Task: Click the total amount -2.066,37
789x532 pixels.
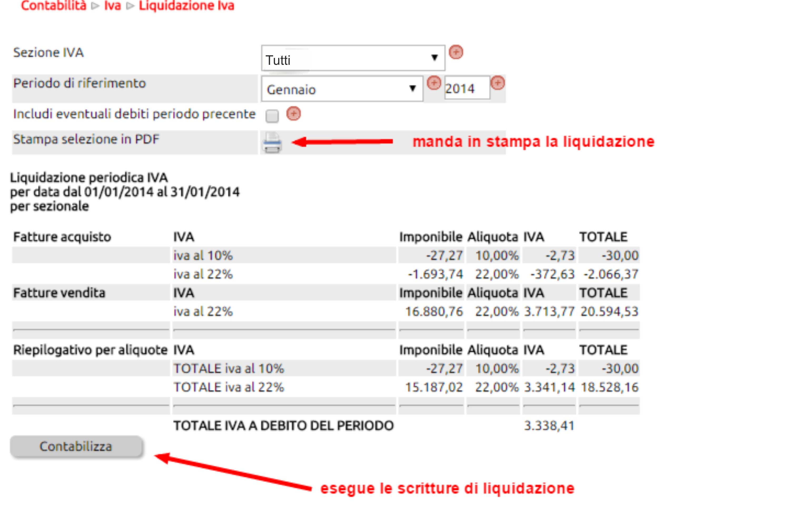Action: tap(611, 274)
